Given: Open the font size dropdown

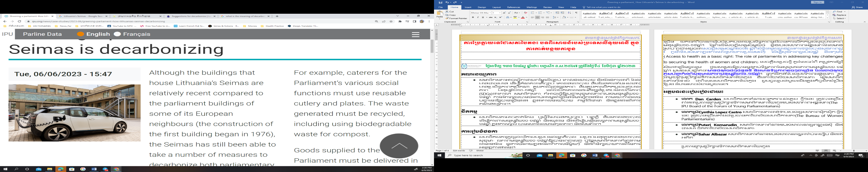Looking at the screenshot, I should [500, 13].
